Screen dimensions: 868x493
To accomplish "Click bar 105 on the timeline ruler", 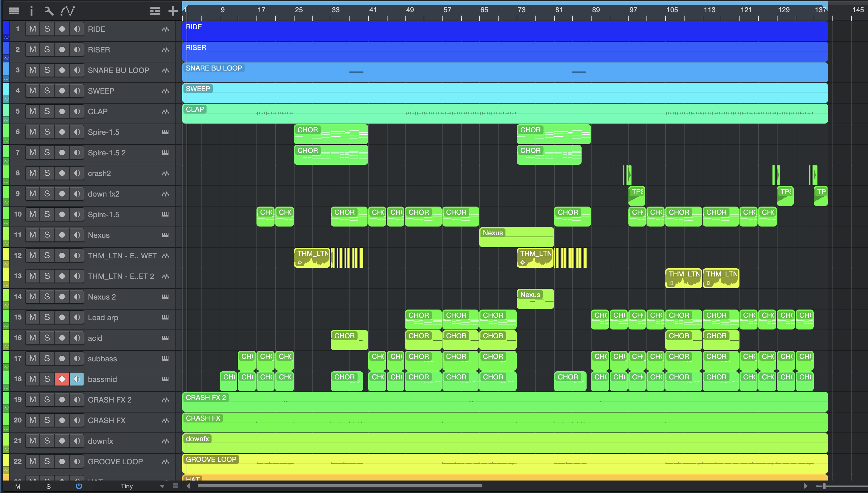I will pyautogui.click(x=672, y=10).
